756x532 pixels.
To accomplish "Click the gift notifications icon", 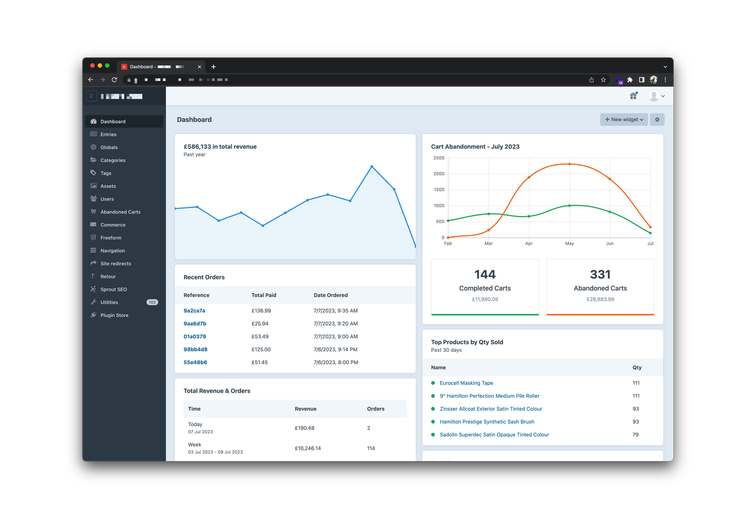I will (x=632, y=96).
